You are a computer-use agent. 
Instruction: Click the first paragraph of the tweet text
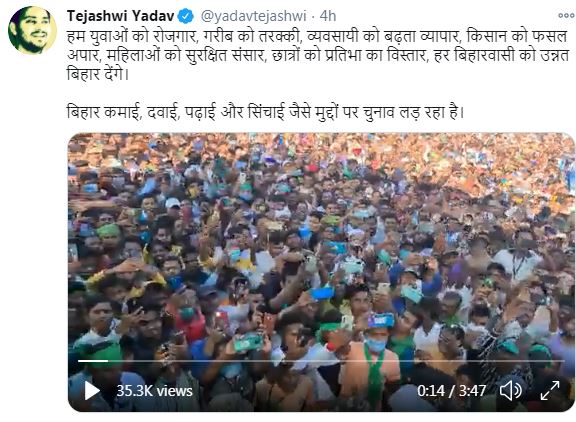click(x=318, y=55)
